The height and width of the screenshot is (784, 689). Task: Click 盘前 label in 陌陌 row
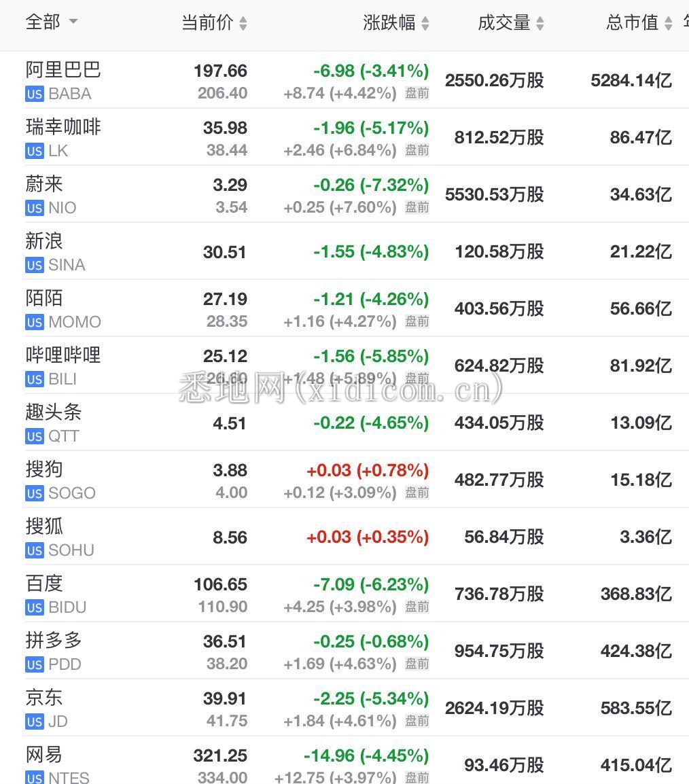point(417,321)
